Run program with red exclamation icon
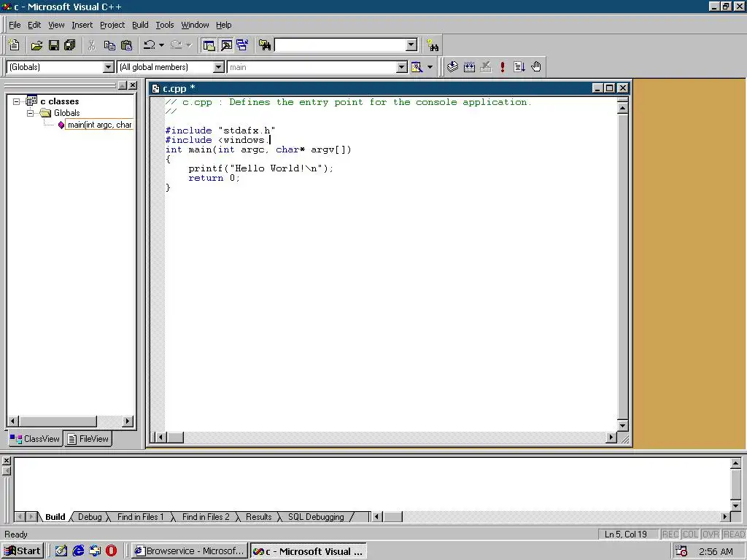Viewport: 747px width, 560px height. pos(503,66)
